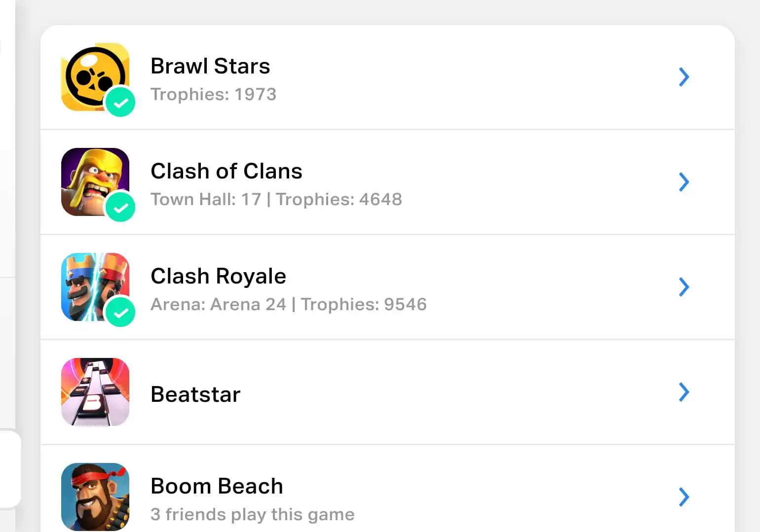Select the Clash Royale kings icon
The width and height of the screenshot is (760, 532).
click(x=95, y=287)
